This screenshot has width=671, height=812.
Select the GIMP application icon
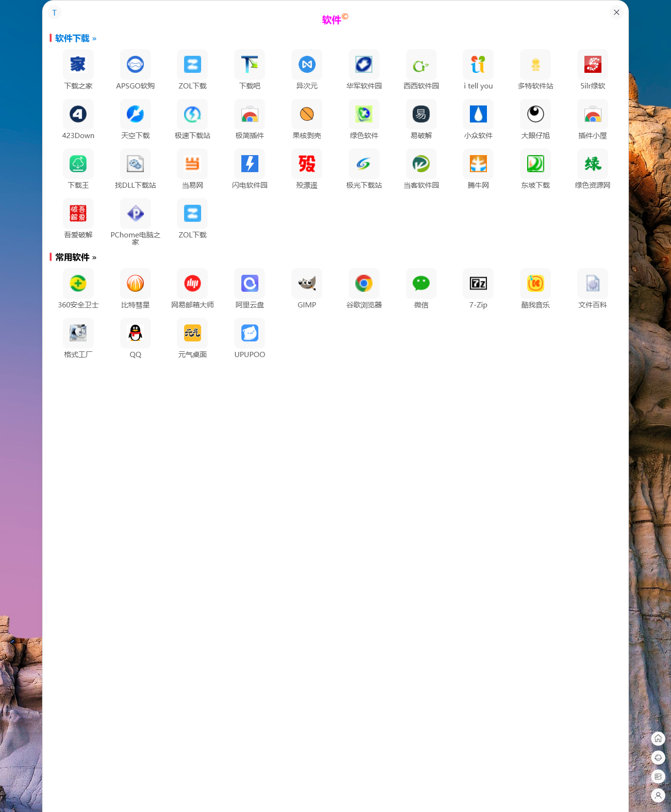pos(307,284)
